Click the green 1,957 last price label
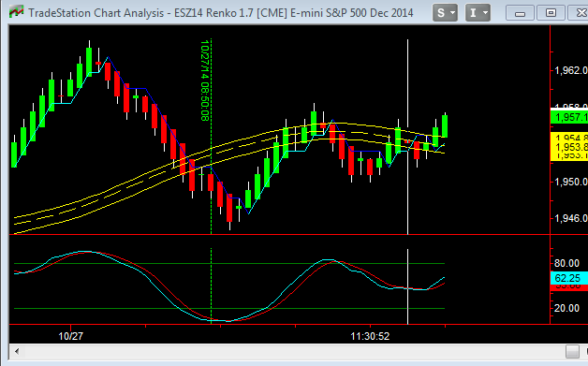The width and height of the screenshot is (588, 366). tap(569, 117)
